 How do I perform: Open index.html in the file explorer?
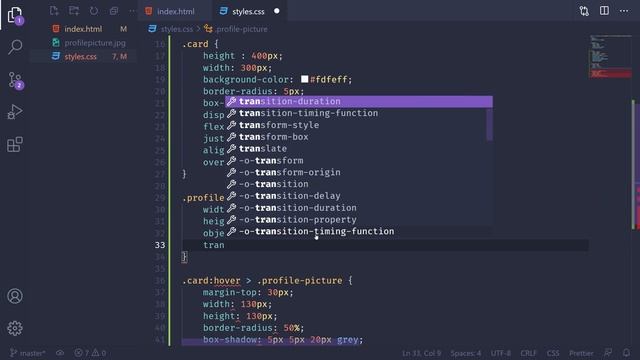coord(83,29)
